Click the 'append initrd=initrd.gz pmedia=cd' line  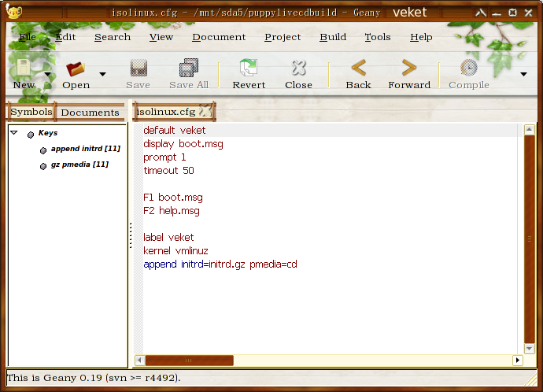[220, 264]
